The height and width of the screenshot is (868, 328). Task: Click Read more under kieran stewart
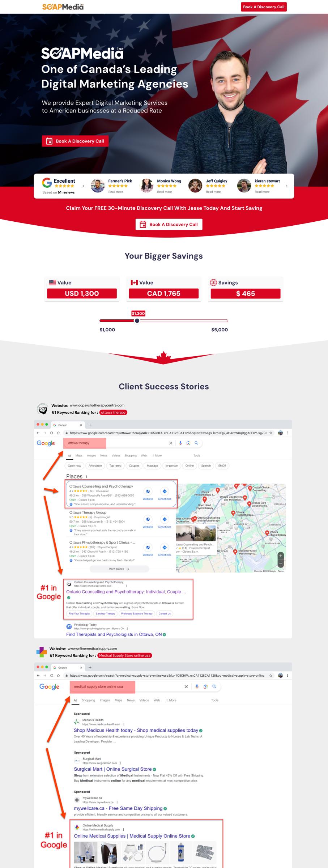pos(262,192)
